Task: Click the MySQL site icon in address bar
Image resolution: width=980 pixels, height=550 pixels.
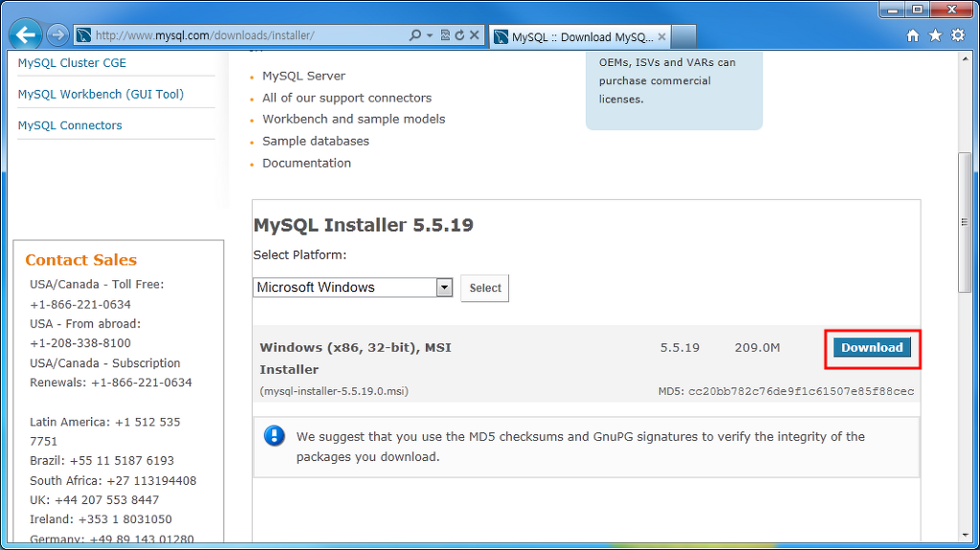Action: pyautogui.click(x=84, y=35)
